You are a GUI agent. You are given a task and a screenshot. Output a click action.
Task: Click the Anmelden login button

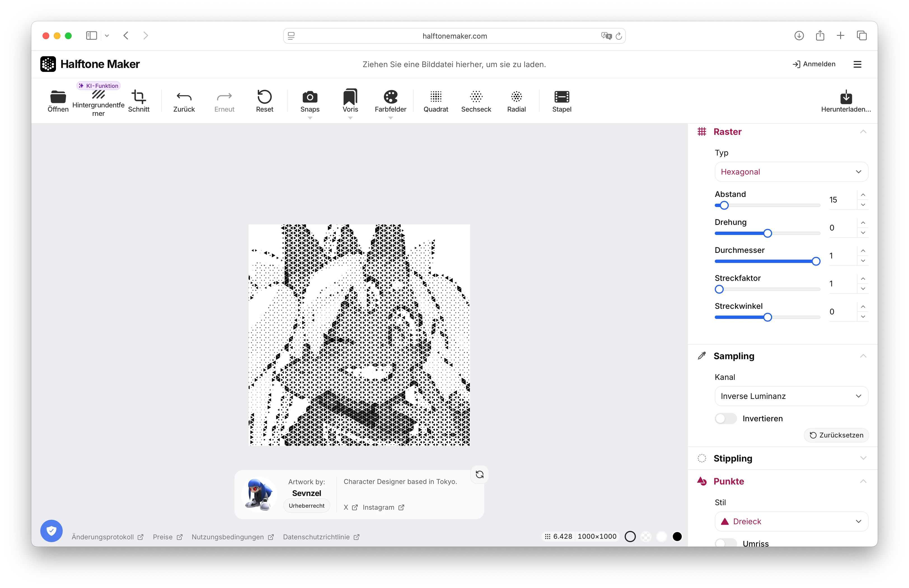click(x=814, y=64)
